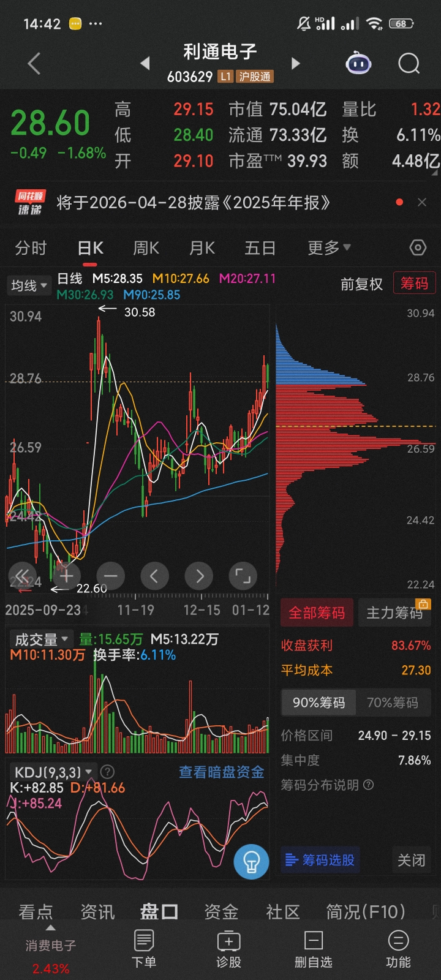Open 功能 functions menu icon
The height and width of the screenshot is (980, 441).
point(398,949)
